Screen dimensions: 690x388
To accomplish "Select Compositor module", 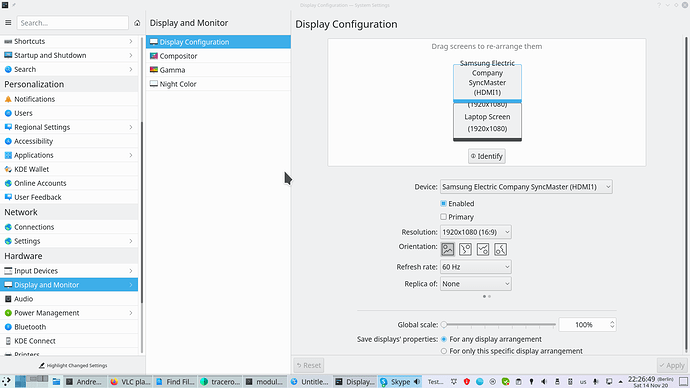I will click(x=218, y=56).
